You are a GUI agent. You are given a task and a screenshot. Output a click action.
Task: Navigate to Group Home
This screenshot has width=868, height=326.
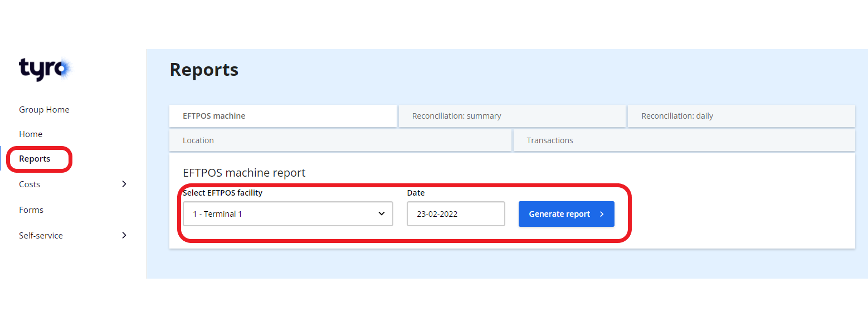coord(44,109)
